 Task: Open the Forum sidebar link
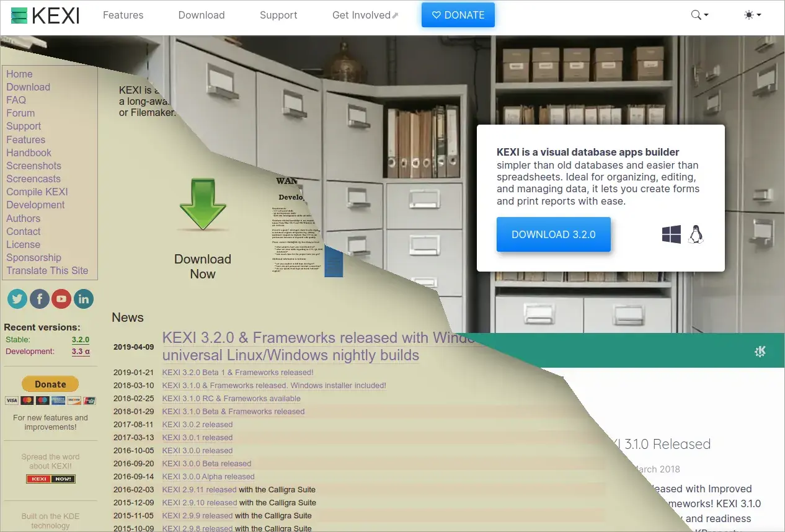coord(20,113)
